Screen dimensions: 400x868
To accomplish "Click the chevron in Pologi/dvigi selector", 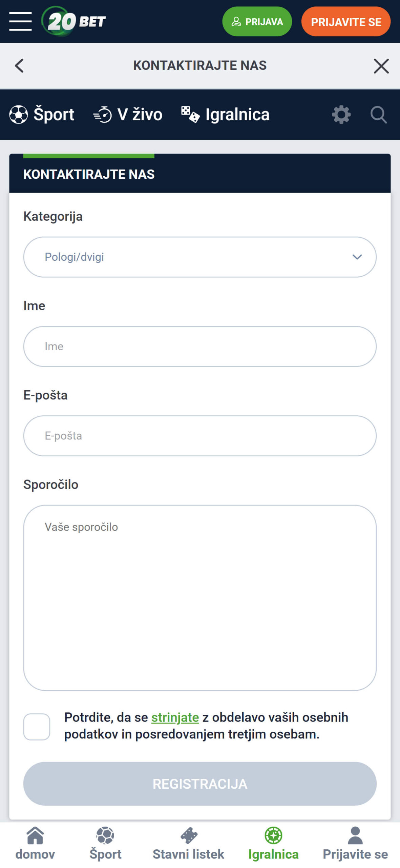I will (357, 257).
